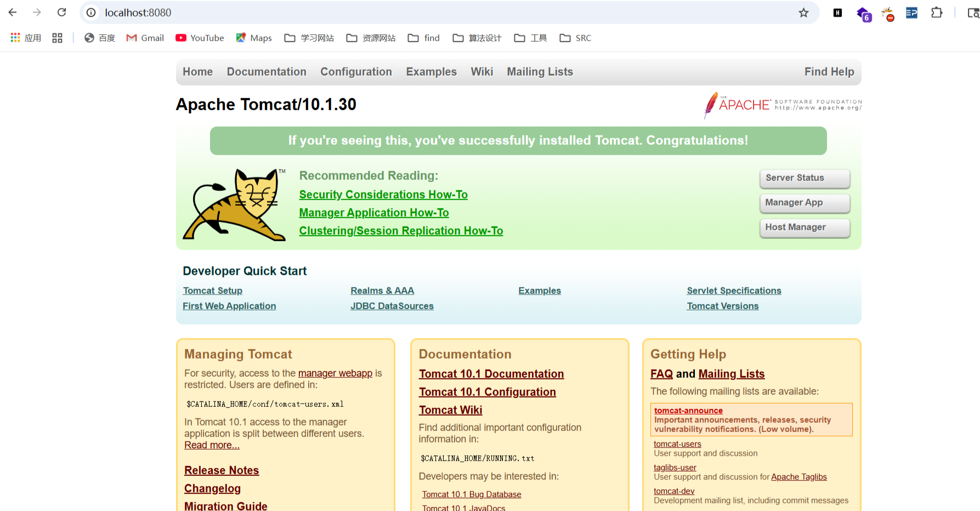Open the 工具 bookmark folder
Screen dimensions: 980x511
click(530, 38)
